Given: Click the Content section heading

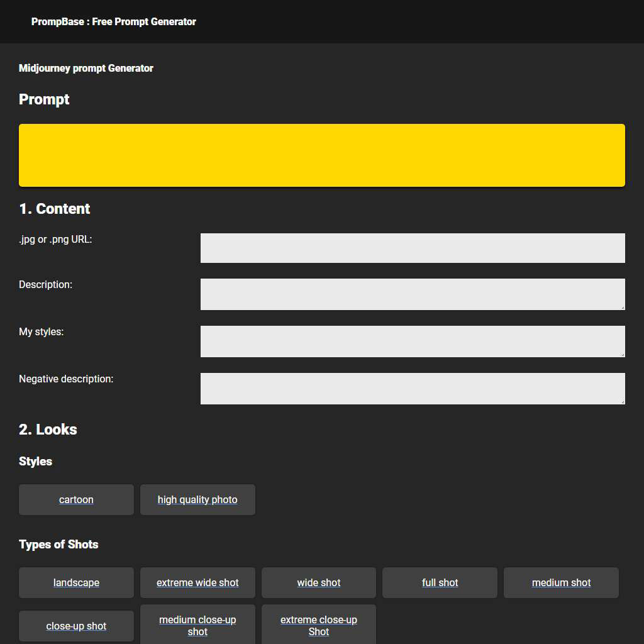Looking at the screenshot, I should 55,208.
